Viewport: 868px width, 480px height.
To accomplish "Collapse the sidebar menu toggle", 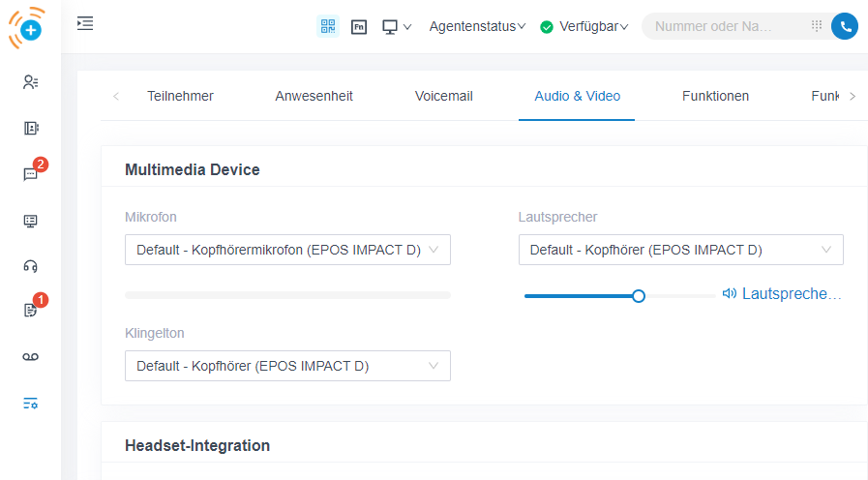I will pyautogui.click(x=85, y=23).
